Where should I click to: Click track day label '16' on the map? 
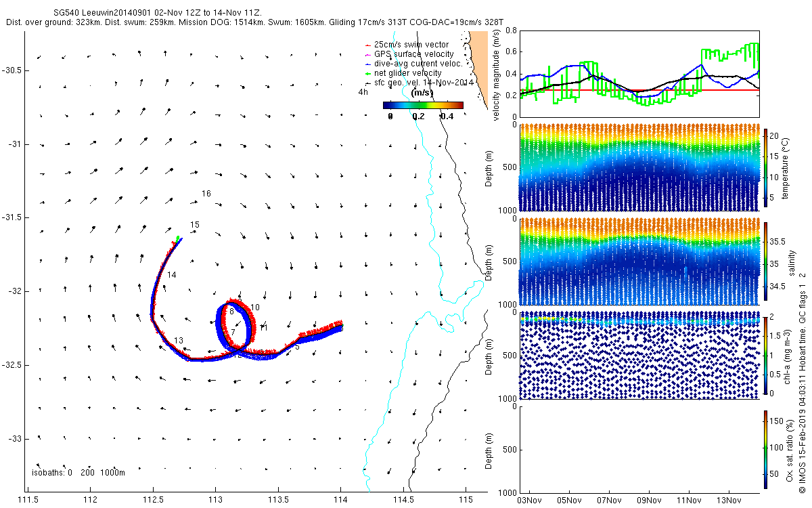206,194
